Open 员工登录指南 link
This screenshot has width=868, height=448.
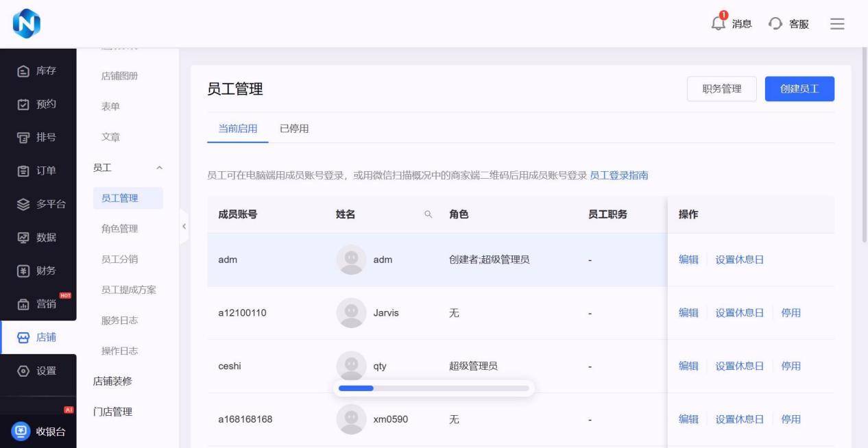pyautogui.click(x=619, y=175)
